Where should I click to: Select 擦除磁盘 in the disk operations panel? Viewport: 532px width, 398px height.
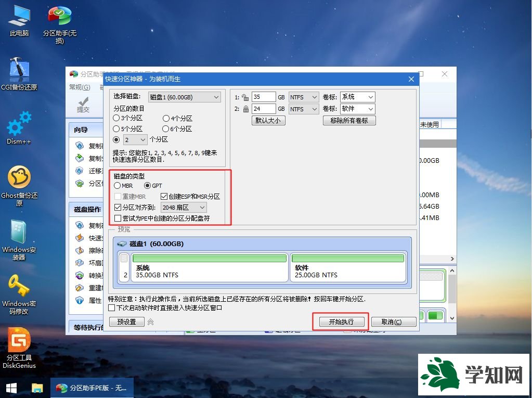(95, 250)
